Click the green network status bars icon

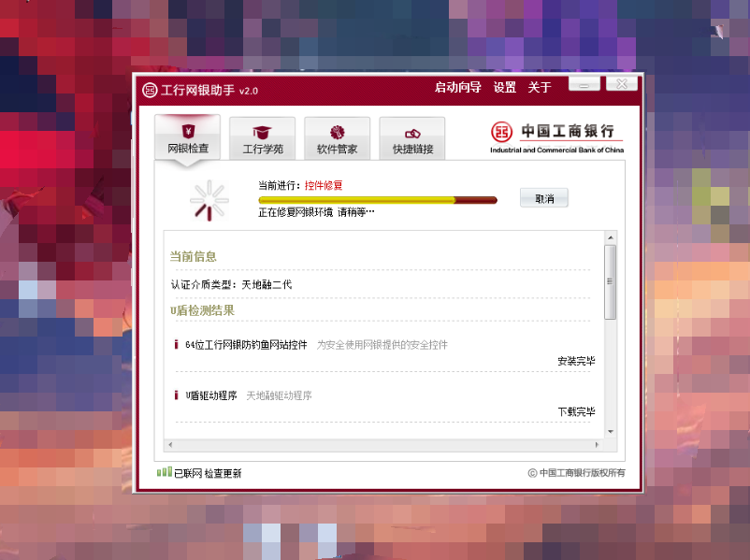[164, 472]
